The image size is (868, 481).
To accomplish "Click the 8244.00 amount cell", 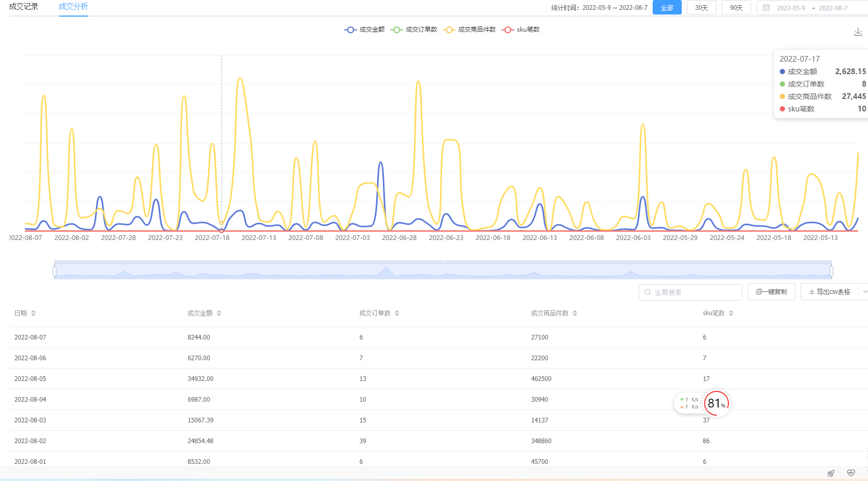I will pyautogui.click(x=199, y=337).
